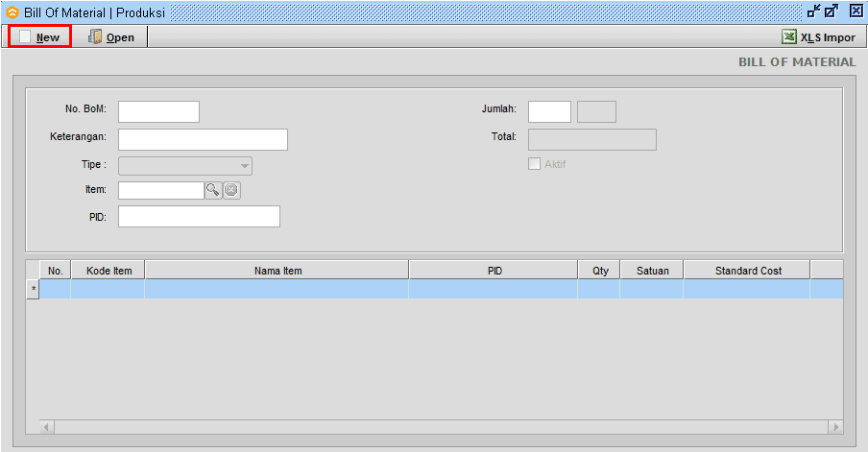Click the No. BoM input field
The image size is (868, 452).
[x=158, y=111]
